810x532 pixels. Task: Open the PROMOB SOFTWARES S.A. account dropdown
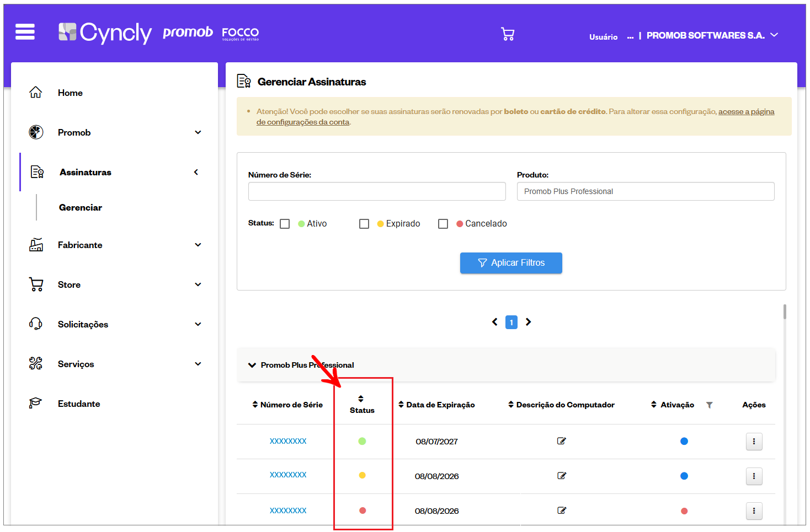tap(774, 35)
